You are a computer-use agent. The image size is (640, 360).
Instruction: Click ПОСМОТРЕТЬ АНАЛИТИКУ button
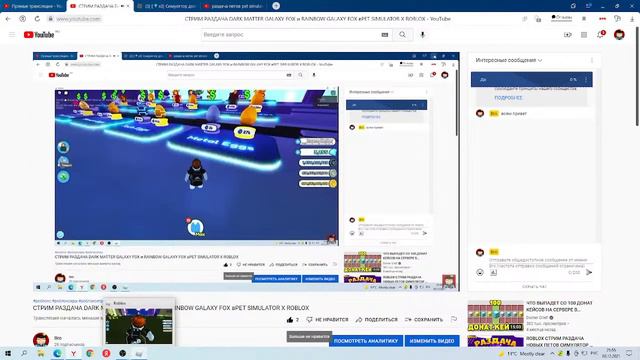[x=366, y=341]
